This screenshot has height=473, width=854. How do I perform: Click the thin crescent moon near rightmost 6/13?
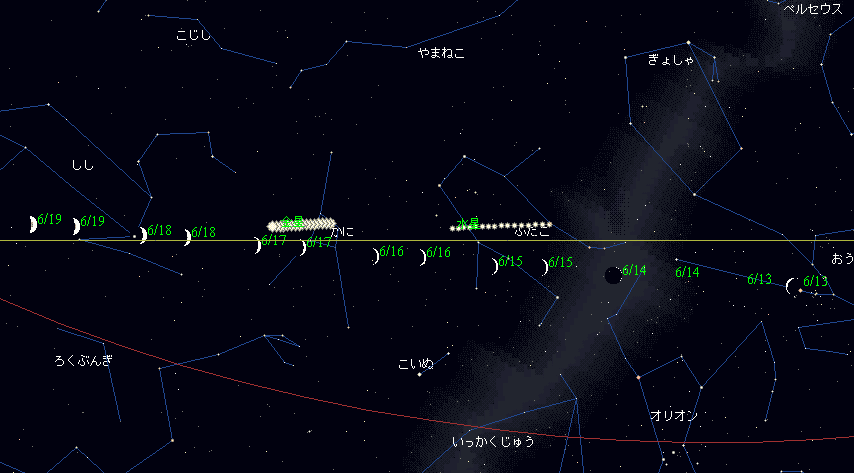pos(791,286)
